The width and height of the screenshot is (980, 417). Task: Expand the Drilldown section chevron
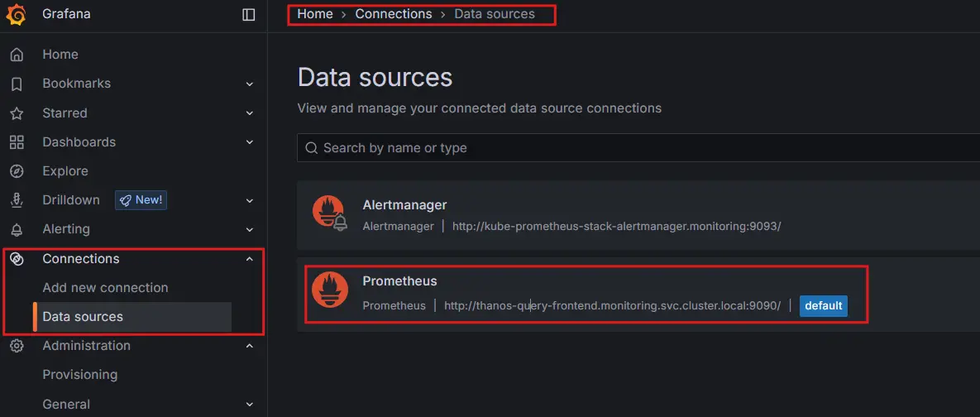[250, 201]
